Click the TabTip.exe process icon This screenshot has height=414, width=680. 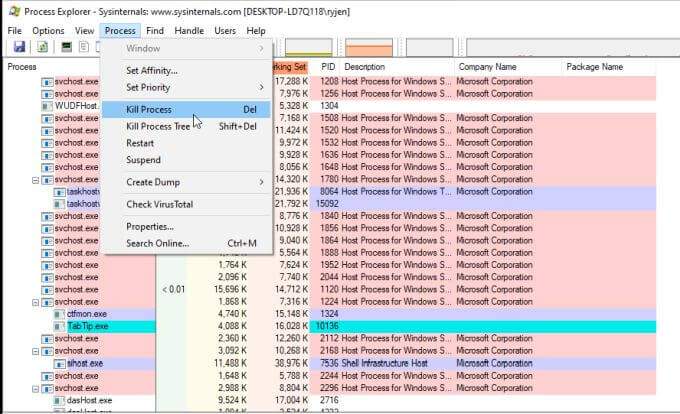click(59, 326)
